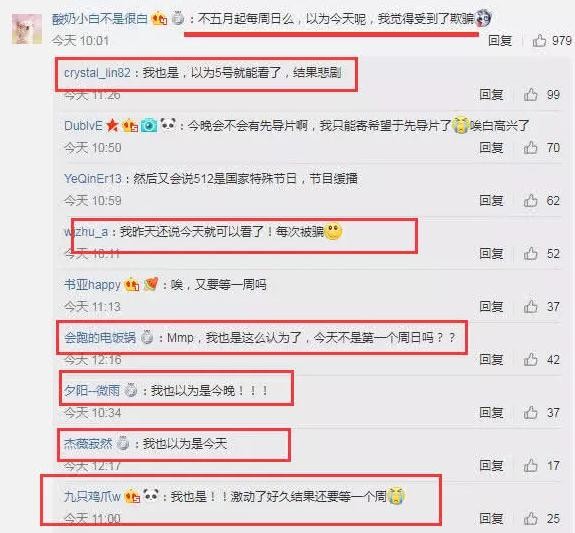Image resolution: width=575 pixels, height=533 pixels.
Task: Open YeQinEr13's profile link
Action: click(93, 179)
